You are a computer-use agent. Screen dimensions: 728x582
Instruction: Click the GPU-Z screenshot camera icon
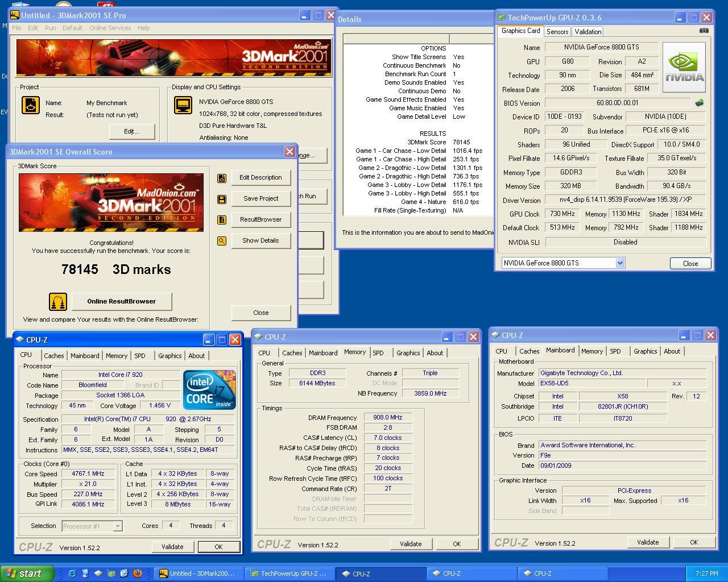click(x=704, y=31)
